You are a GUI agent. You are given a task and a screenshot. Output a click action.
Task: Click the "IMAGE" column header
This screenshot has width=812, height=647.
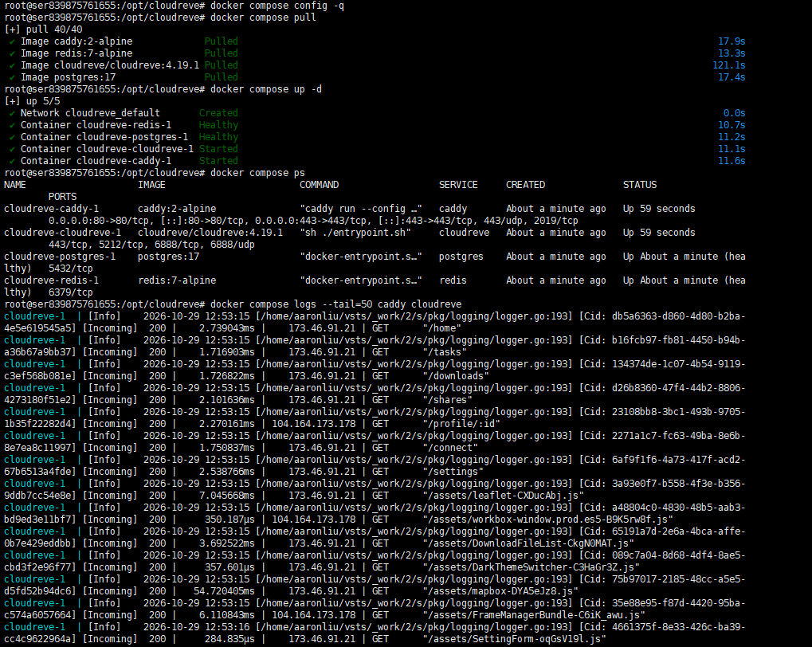click(151, 185)
